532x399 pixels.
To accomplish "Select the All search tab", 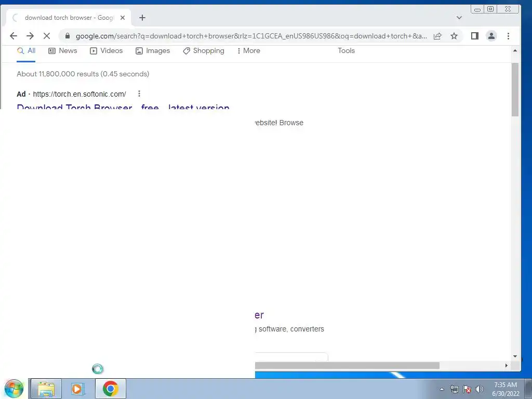I will [x=26, y=51].
